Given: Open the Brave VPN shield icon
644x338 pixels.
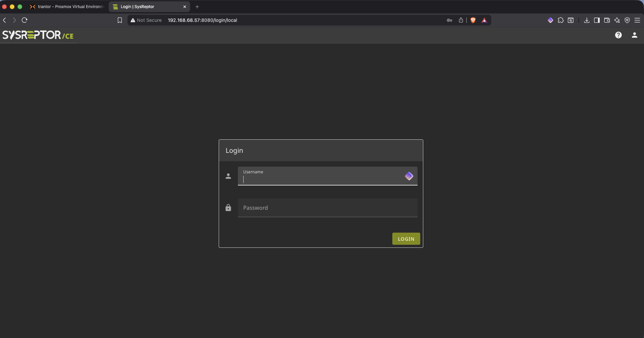Looking at the screenshot, I should tap(627, 21).
